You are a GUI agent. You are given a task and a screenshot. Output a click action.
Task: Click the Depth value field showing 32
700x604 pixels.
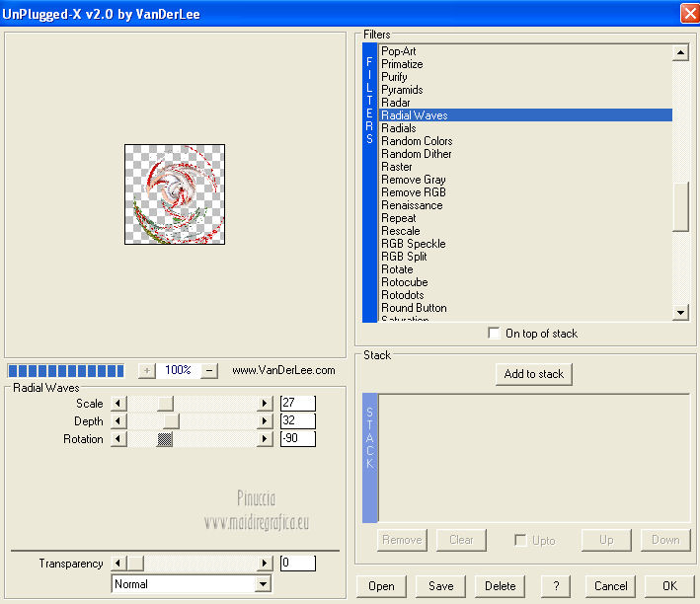(298, 421)
